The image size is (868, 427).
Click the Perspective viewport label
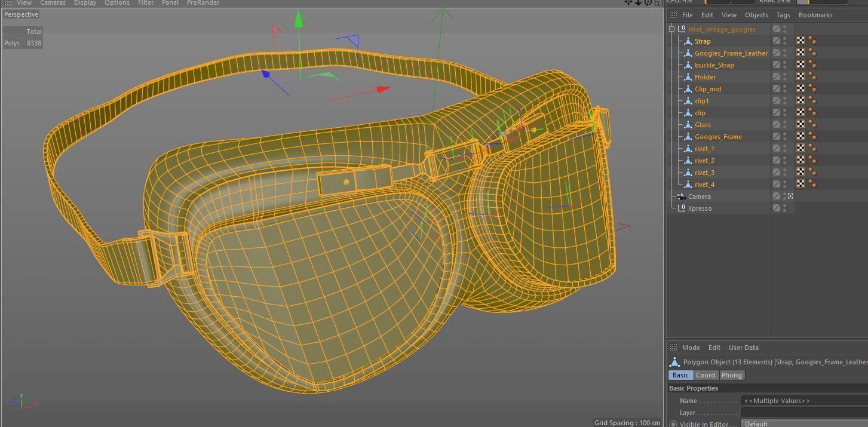[21, 14]
